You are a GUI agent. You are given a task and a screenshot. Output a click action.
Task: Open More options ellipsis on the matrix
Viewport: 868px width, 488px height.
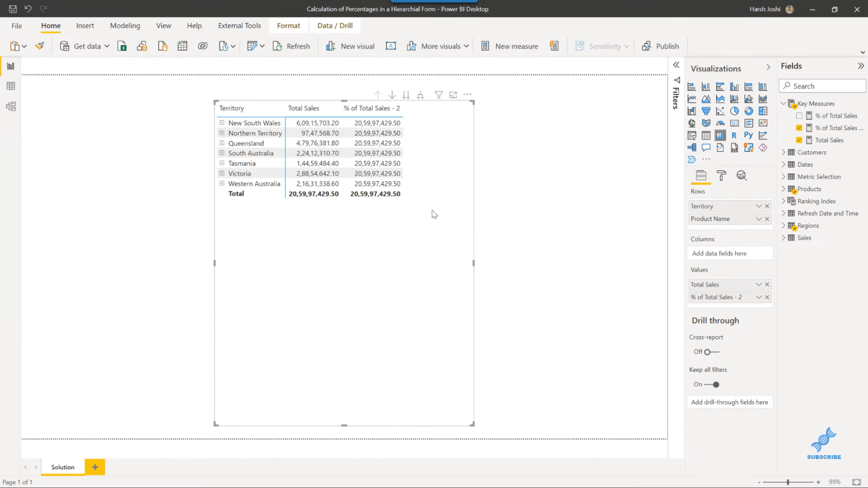(x=468, y=95)
